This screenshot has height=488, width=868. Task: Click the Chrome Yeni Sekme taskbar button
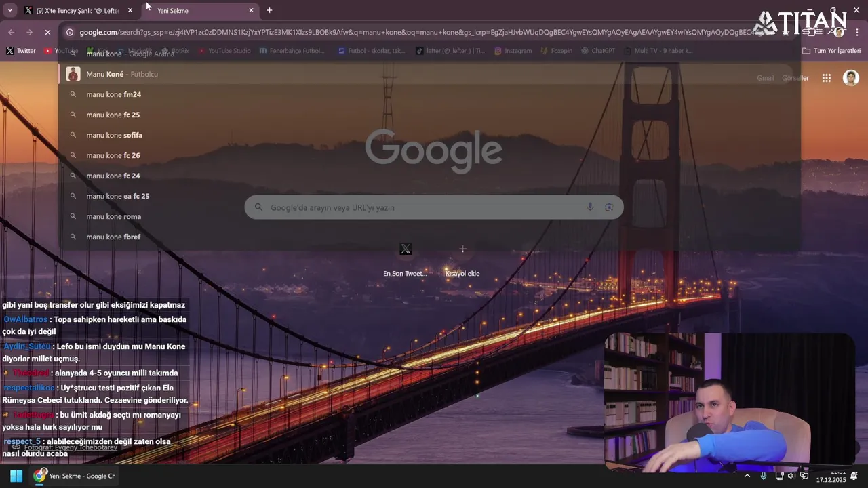[x=74, y=476]
